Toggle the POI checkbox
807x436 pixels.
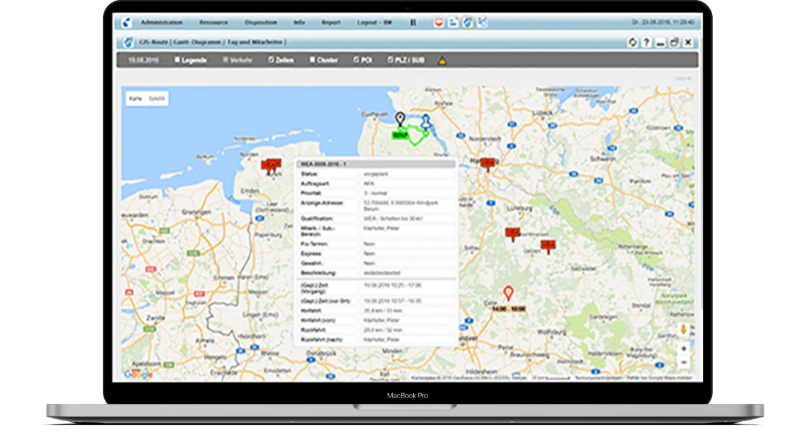tap(356, 60)
